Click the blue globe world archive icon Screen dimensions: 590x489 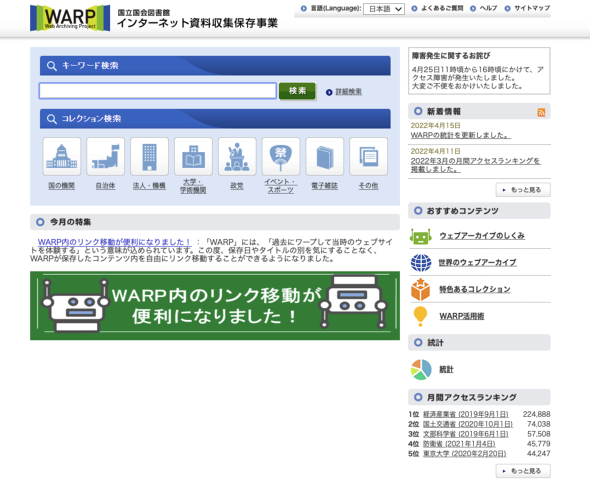(x=421, y=263)
